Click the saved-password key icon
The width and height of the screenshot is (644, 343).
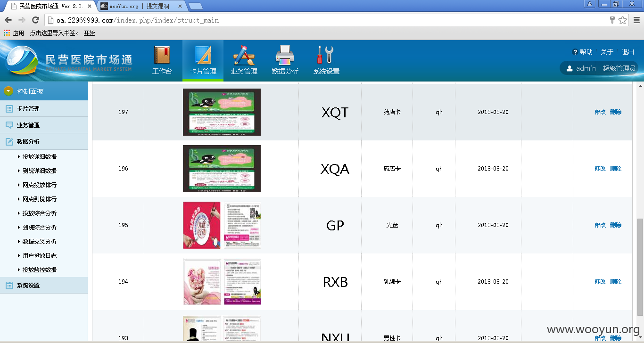click(612, 20)
